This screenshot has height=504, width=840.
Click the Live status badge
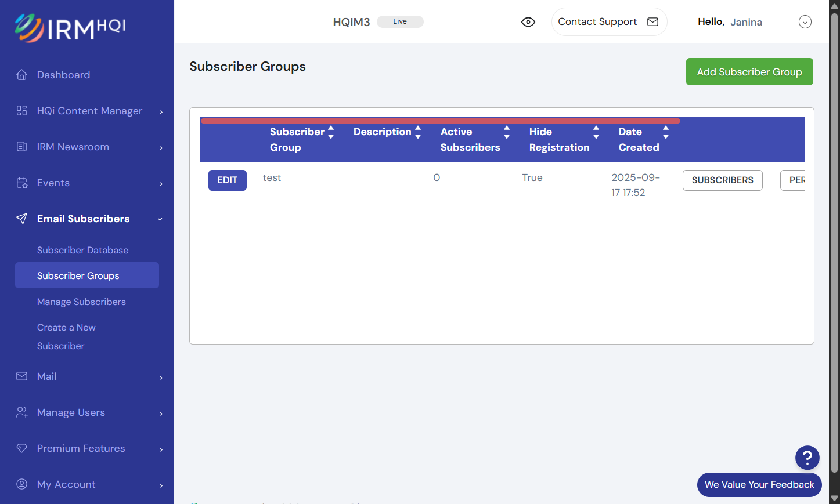(x=400, y=21)
